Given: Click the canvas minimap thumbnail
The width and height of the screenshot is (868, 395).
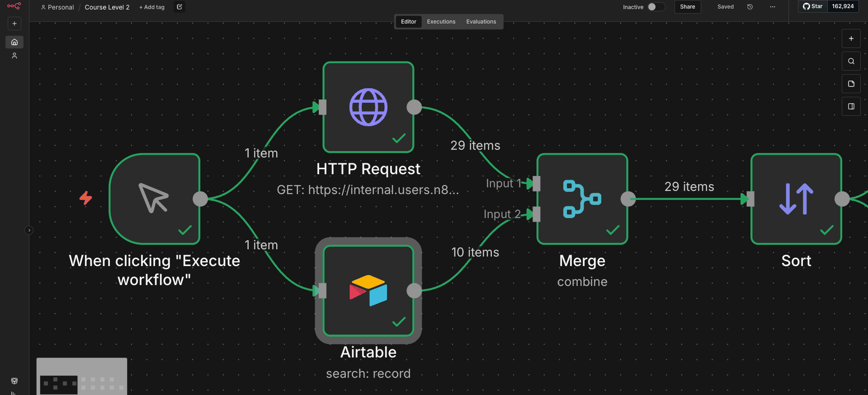Looking at the screenshot, I should pos(82,376).
